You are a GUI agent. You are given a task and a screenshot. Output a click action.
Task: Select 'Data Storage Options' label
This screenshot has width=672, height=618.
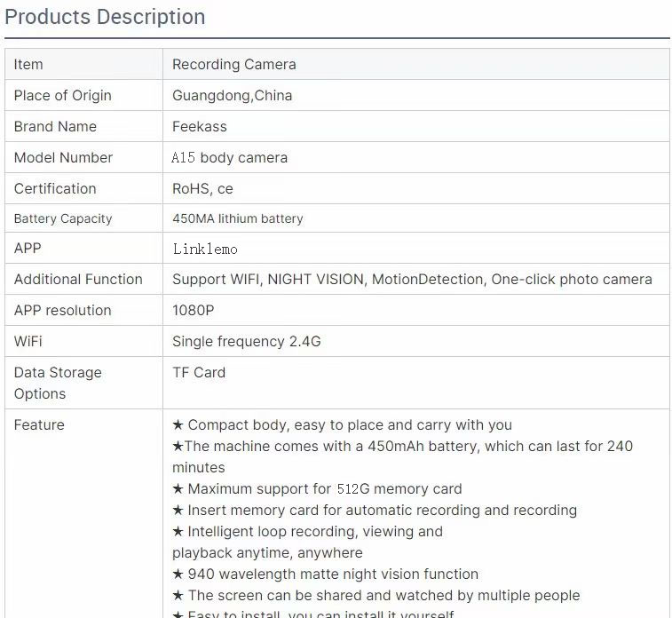coord(58,384)
